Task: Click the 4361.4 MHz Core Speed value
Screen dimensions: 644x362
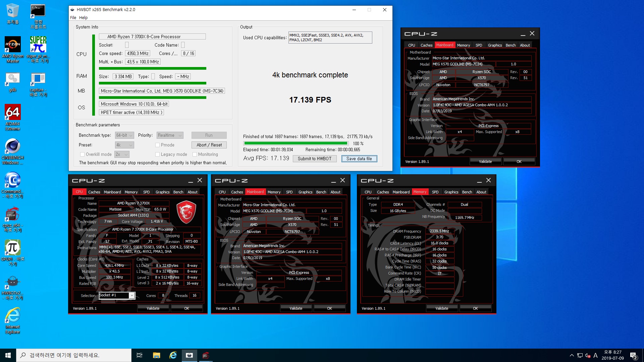Action: (114, 265)
